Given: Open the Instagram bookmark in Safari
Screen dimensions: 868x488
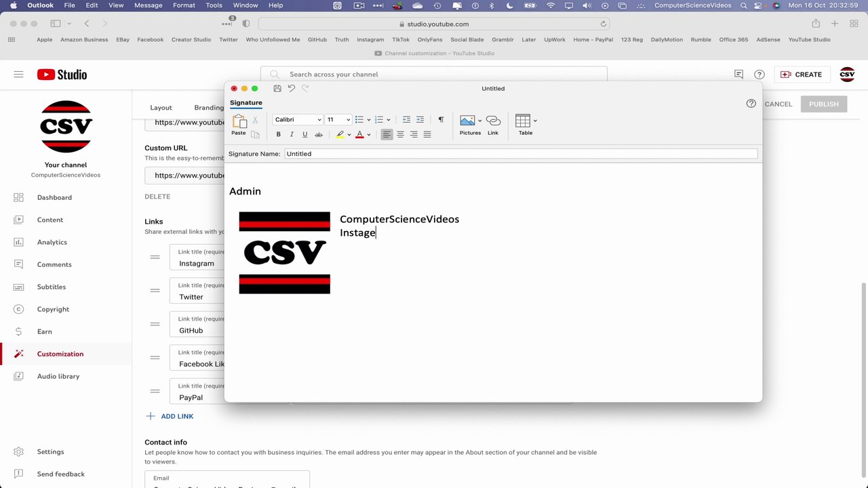Looking at the screenshot, I should coord(370,39).
